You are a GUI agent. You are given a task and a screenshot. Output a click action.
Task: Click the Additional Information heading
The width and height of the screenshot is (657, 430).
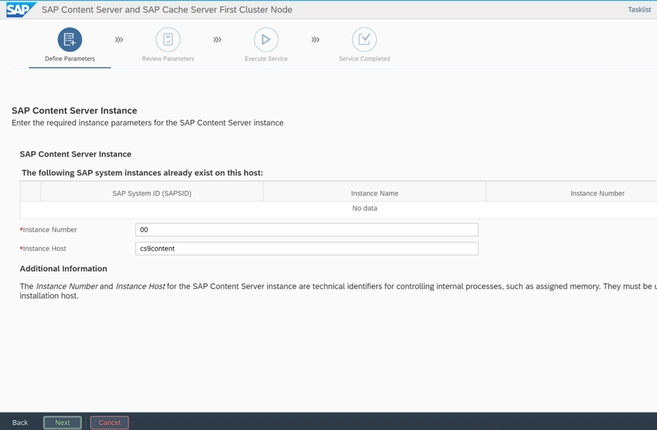coord(63,269)
